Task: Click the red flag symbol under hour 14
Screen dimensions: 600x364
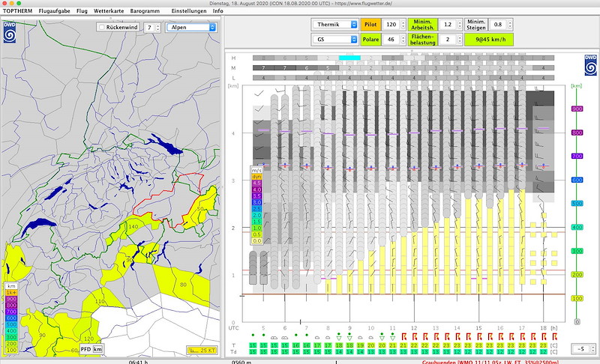Action: pos(457,336)
